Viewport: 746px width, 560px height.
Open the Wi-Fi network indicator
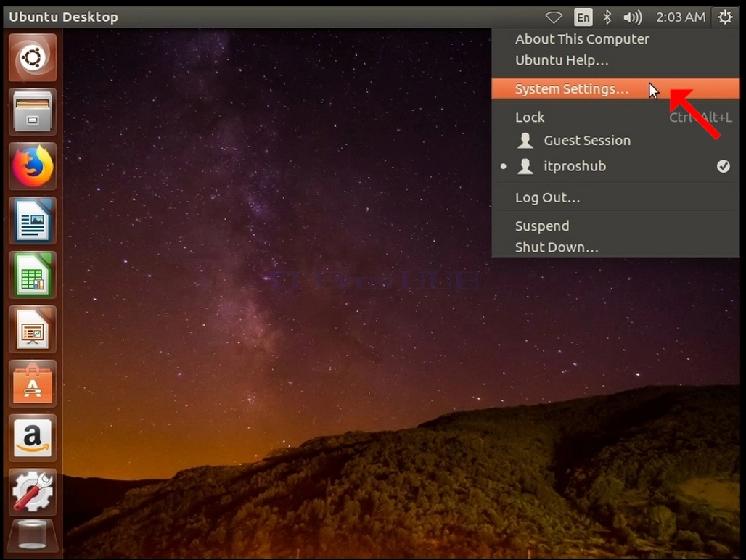553,17
